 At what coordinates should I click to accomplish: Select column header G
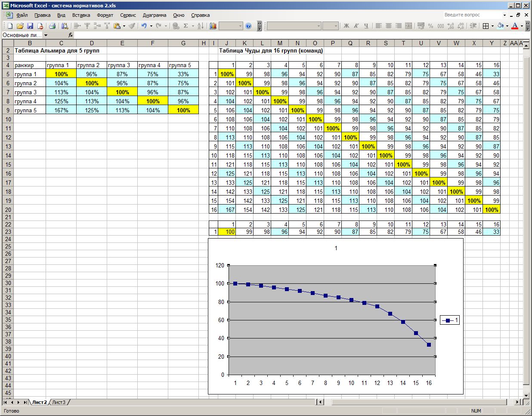[183, 43]
